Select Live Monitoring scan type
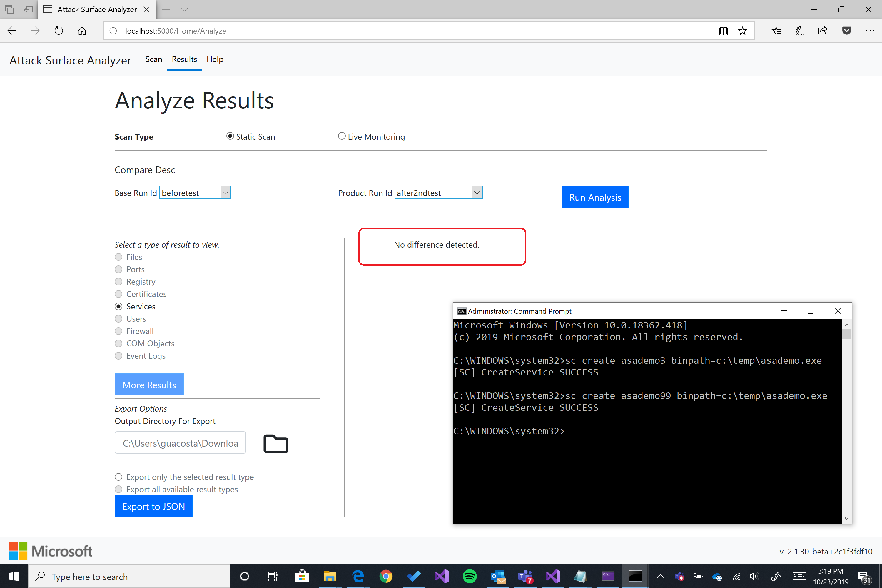The image size is (882, 588). [x=342, y=136]
